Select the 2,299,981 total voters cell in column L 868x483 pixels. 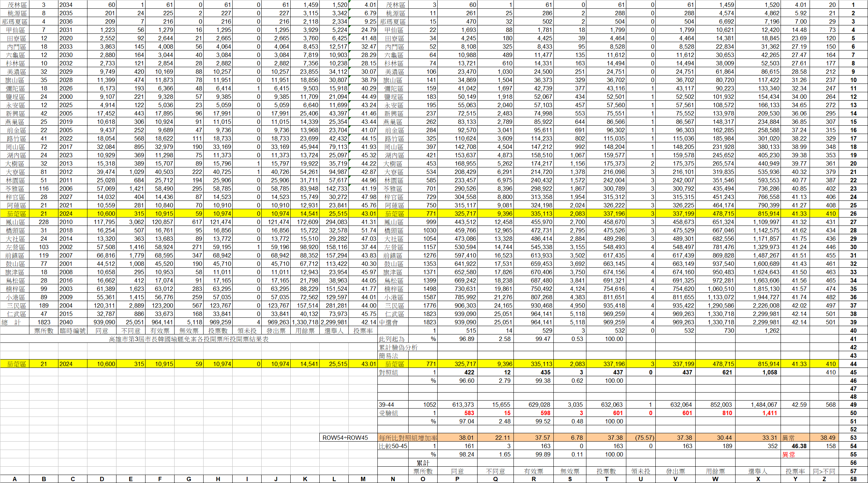click(334, 322)
